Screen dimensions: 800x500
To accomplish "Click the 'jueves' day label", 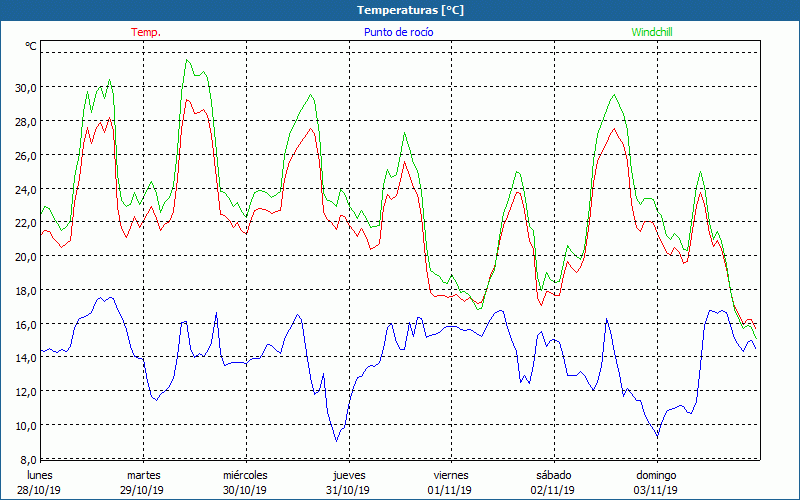I will 349,475.
